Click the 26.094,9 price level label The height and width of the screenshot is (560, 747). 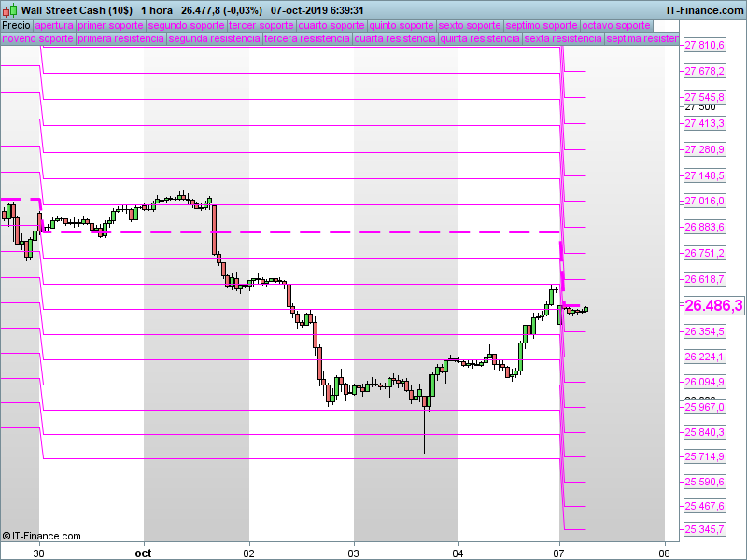click(705, 382)
